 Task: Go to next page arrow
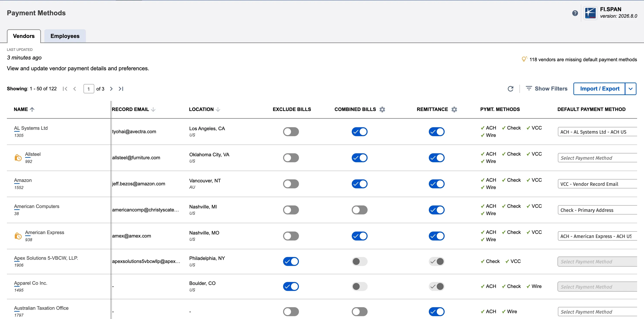click(x=111, y=89)
